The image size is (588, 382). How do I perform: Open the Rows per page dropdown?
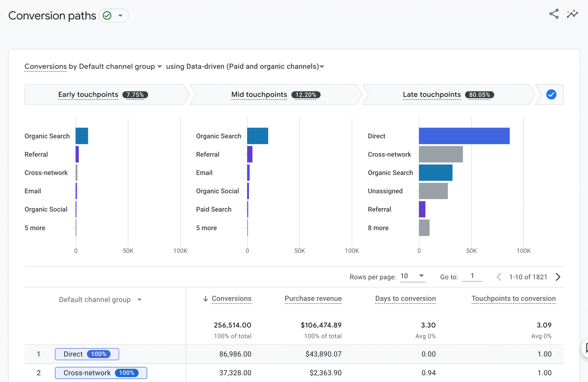tap(421, 276)
